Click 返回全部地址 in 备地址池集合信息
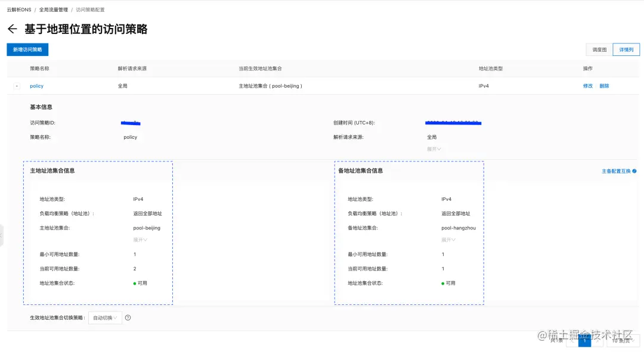This screenshot has width=644, height=352. click(456, 214)
